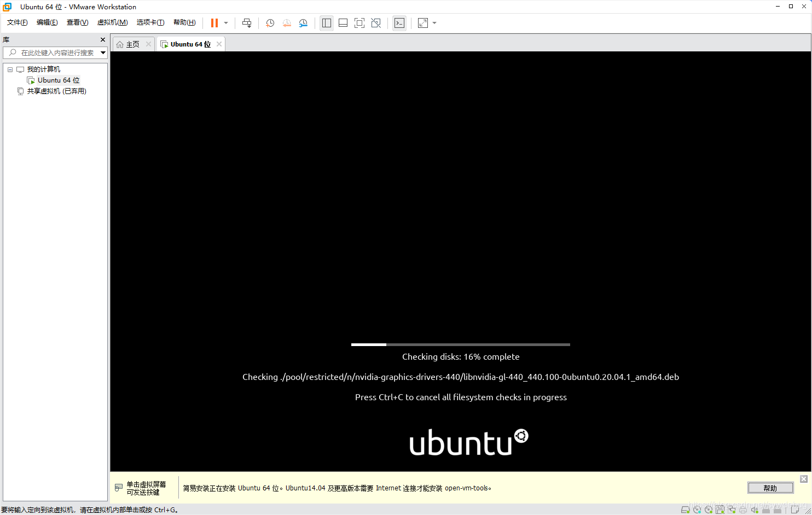Collapse the 我的计算机 tree node
812x515 pixels.
click(x=10, y=69)
